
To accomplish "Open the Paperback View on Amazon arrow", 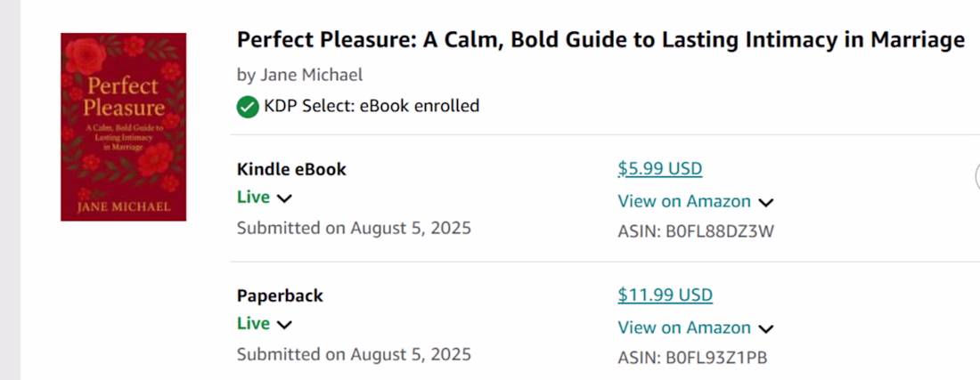I will point(765,329).
